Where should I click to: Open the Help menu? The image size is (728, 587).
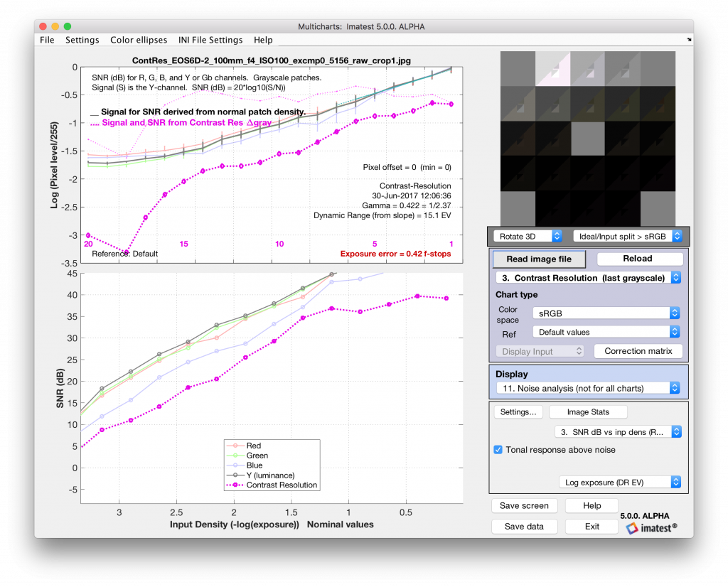pos(263,40)
